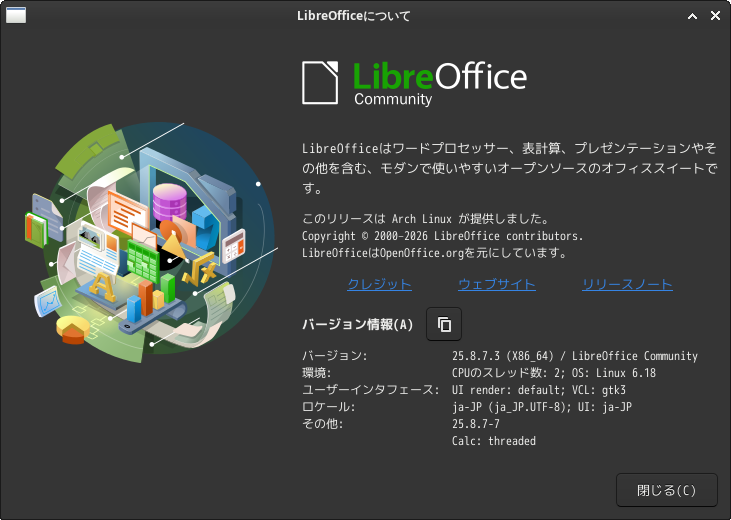Click the LibreOffice Community wordmark
731x520 pixels.
tap(440, 83)
